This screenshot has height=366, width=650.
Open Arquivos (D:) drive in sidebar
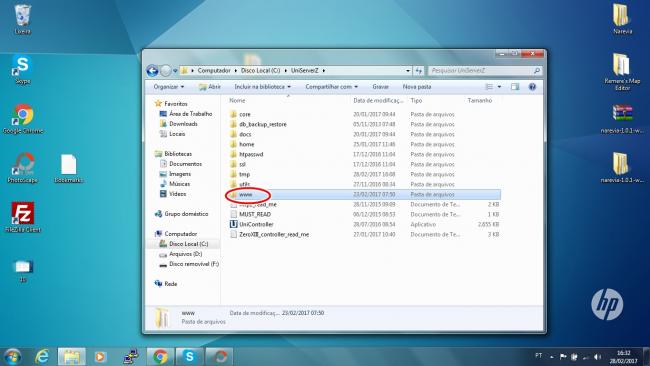[x=181, y=254]
